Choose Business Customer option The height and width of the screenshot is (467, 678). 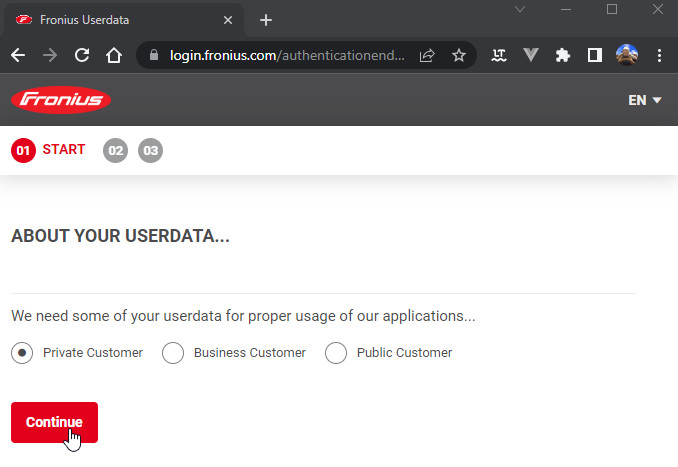pos(173,353)
